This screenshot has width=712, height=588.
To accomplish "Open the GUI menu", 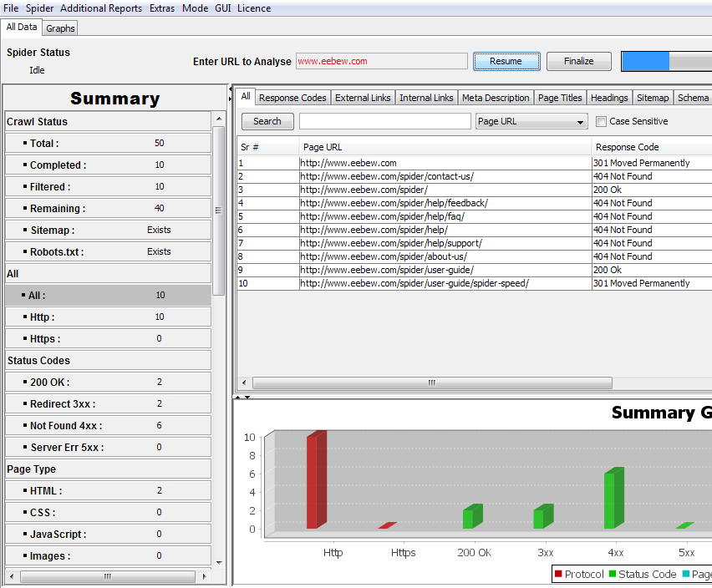I will pyautogui.click(x=223, y=8).
